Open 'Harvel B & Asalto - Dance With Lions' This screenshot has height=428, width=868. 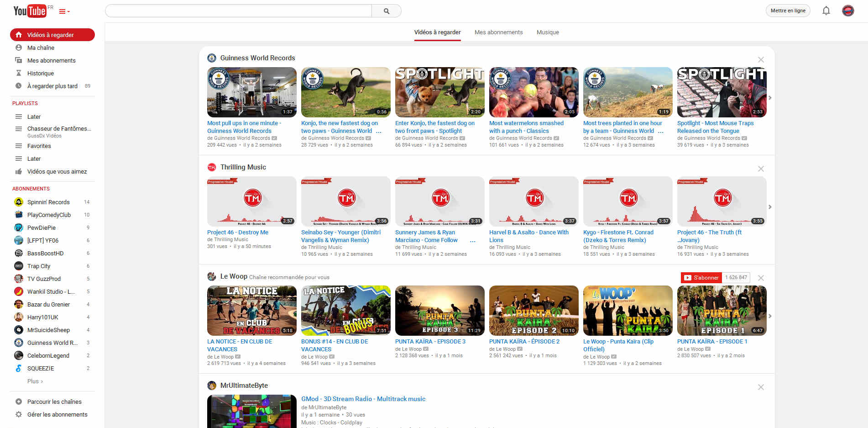[529, 236]
